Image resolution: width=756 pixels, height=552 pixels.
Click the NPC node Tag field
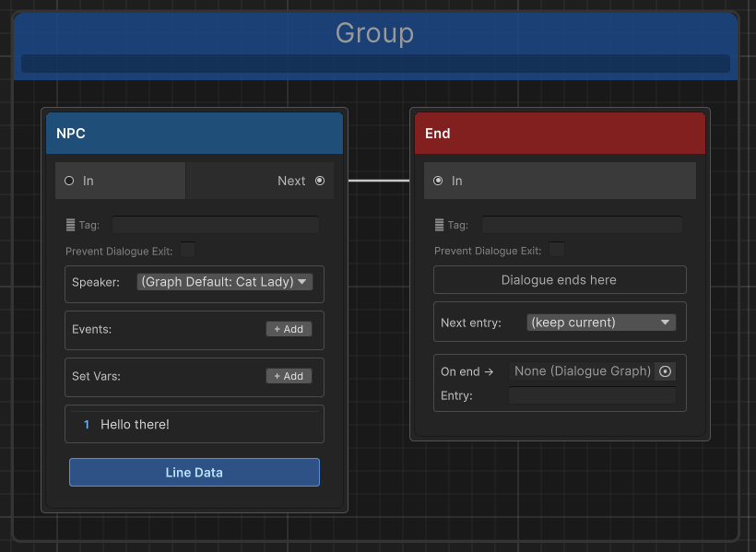[x=216, y=225]
